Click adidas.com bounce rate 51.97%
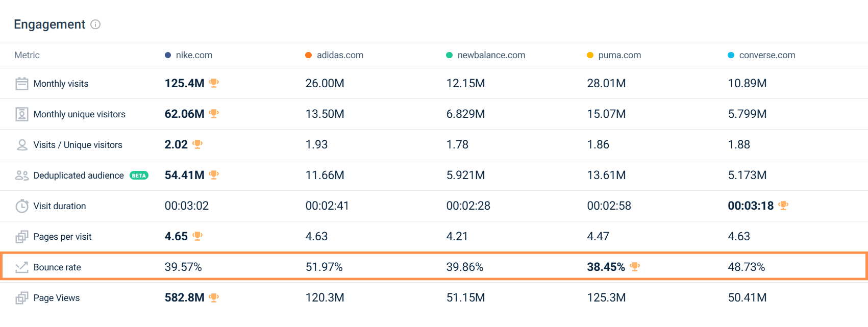The height and width of the screenshot is (327, 868). pyautogui.click(x=324, y=267)
